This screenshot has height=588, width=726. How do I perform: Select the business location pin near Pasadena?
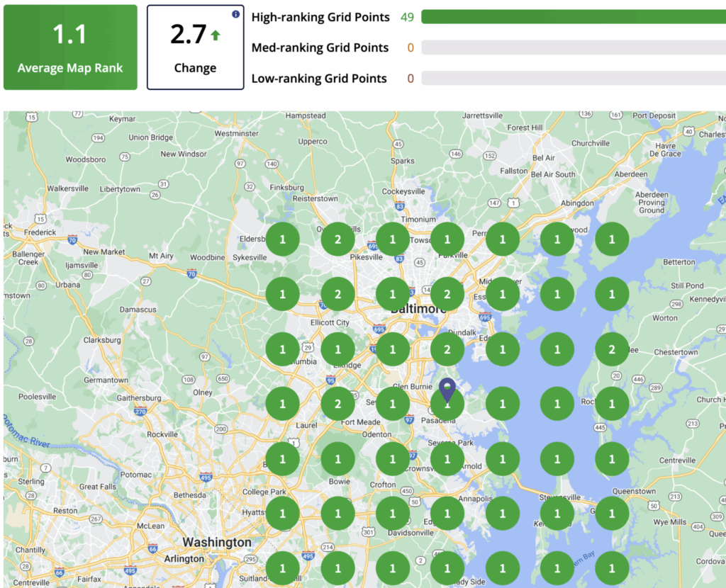[x=447, y=390]
